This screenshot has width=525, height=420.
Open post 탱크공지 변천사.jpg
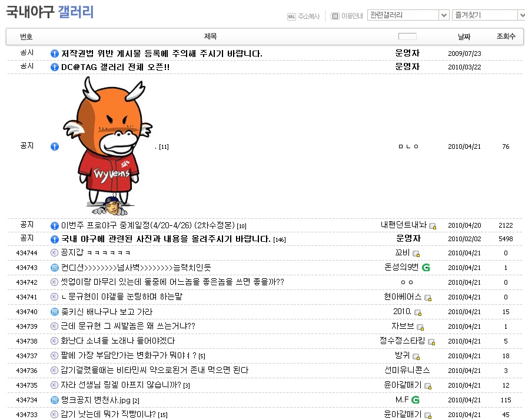pyautogui.click(x=96, y=400)
